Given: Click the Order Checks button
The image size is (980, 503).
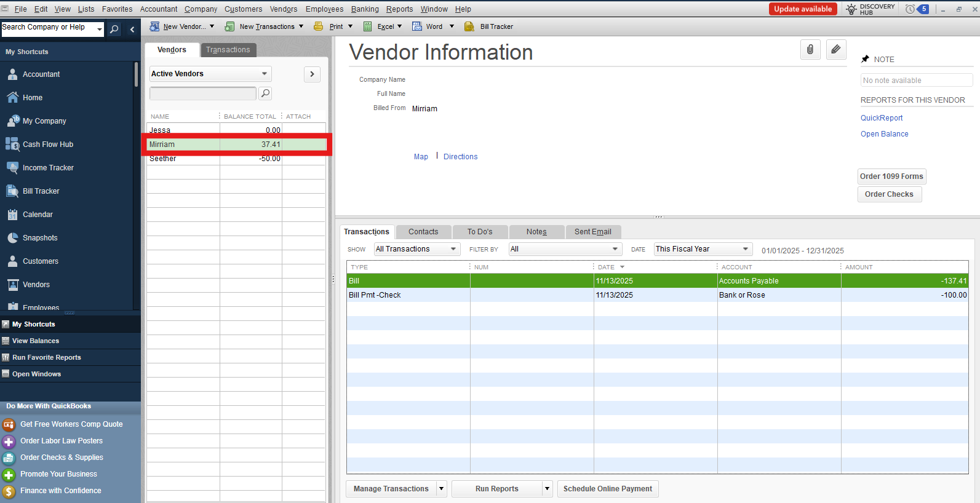Looking at the screenshot, I should click(889, 194).
